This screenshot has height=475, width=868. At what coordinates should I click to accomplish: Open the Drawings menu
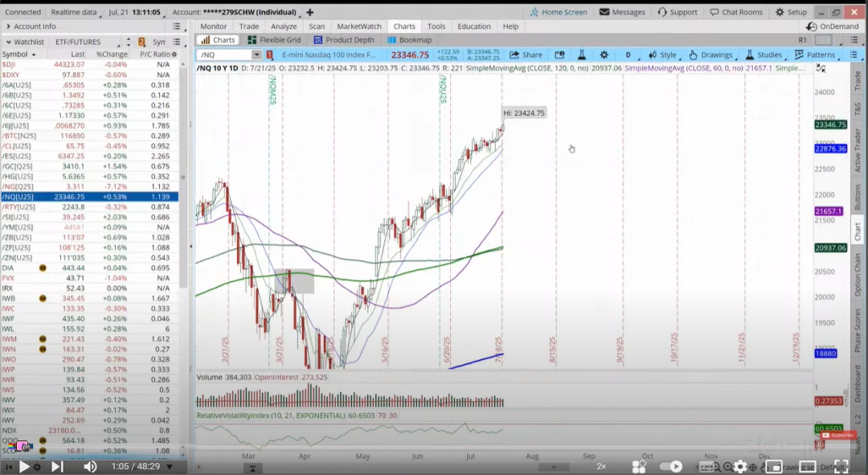[710, 55]
